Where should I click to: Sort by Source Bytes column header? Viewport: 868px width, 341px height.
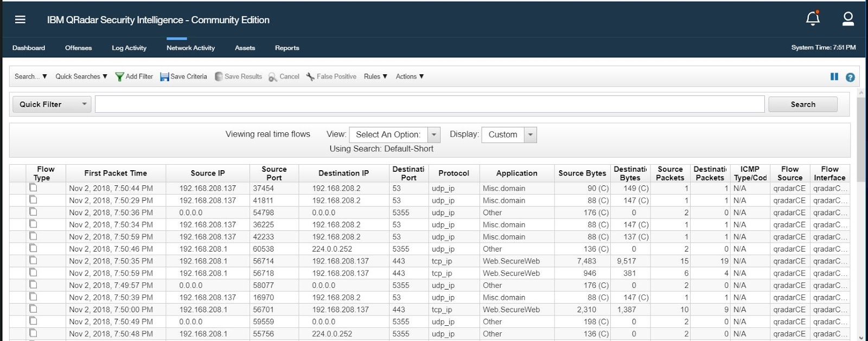582,173
